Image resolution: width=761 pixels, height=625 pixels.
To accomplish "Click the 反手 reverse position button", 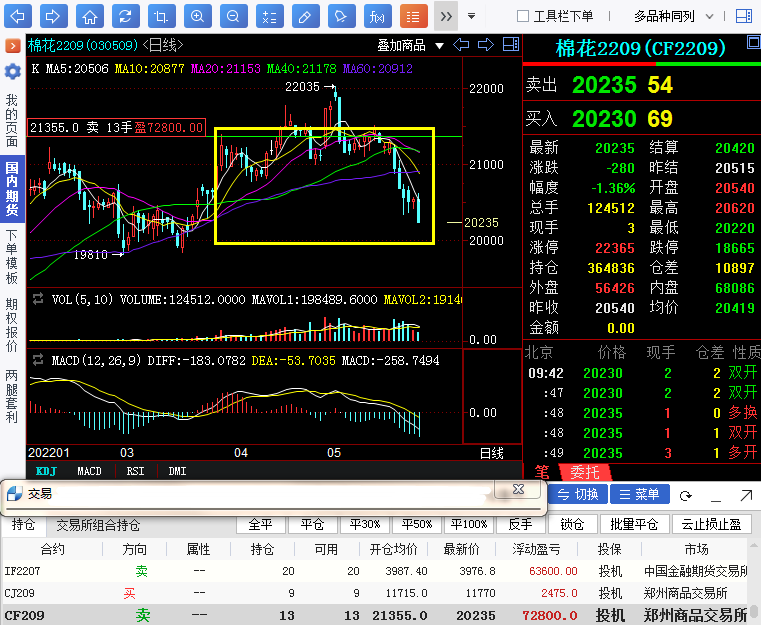I will click(520, 525).
